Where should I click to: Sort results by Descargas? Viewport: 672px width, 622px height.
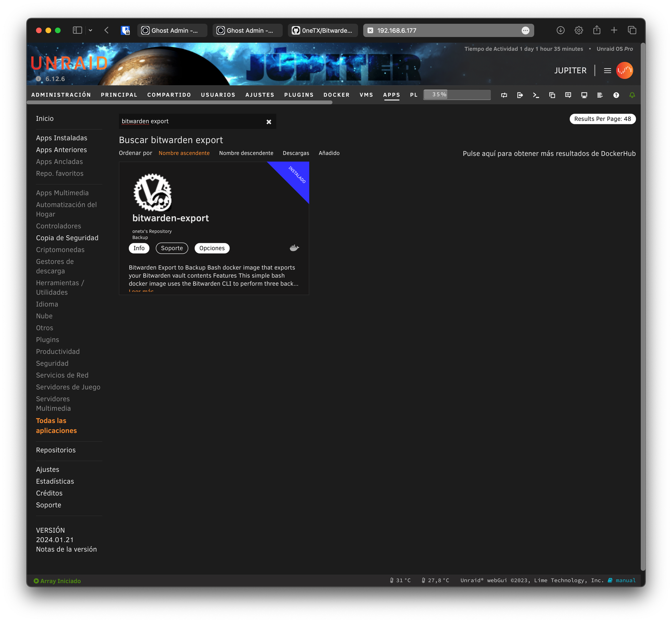(x=296, y=153)
